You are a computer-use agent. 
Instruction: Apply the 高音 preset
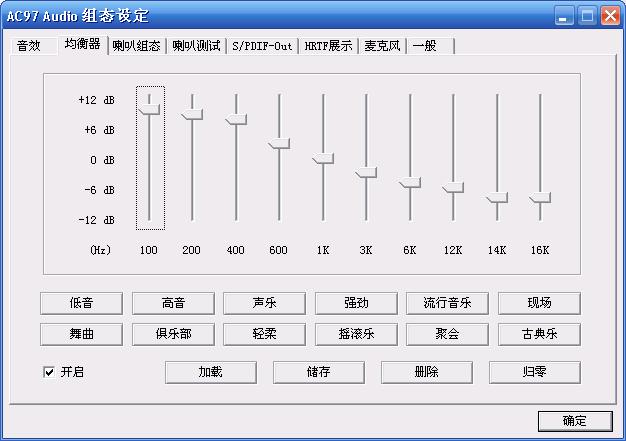[173, 303]
